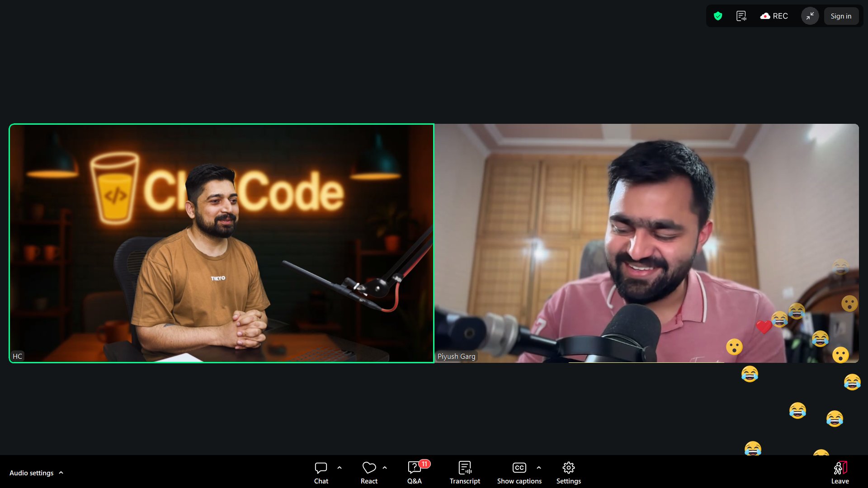Leave the meeting
This screenshot has height=488, width=868.
(840, 473)
